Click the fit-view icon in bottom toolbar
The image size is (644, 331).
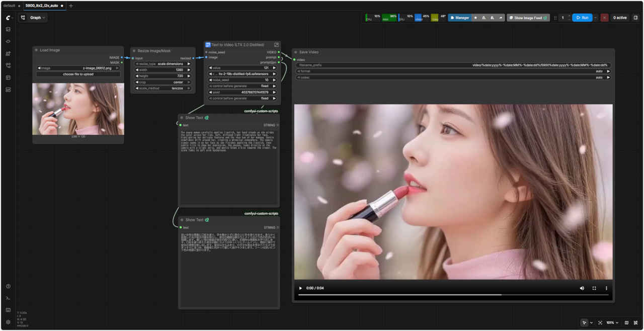pyautogui.click(x=600, y=322)
